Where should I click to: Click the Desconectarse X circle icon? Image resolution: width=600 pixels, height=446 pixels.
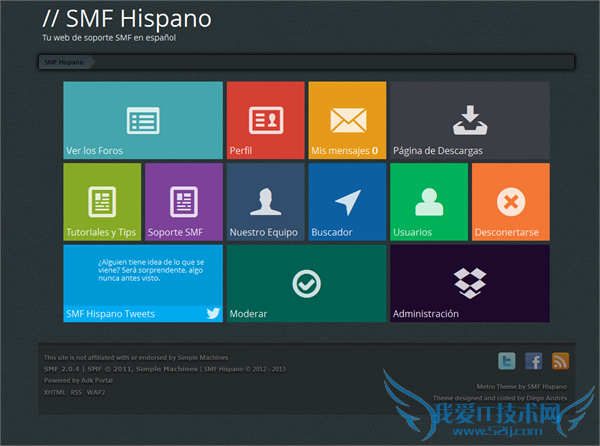point(511,202)
